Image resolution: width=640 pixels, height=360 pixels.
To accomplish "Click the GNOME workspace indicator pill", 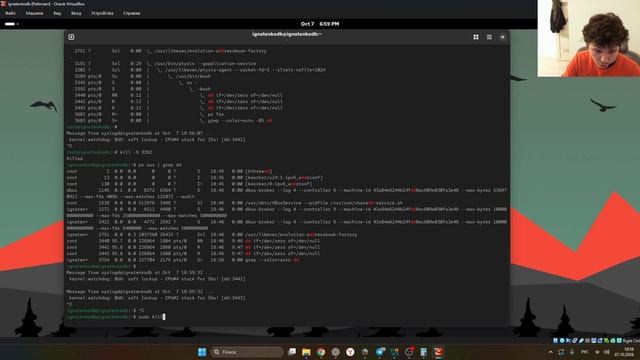I will click(x=11, y=24).
